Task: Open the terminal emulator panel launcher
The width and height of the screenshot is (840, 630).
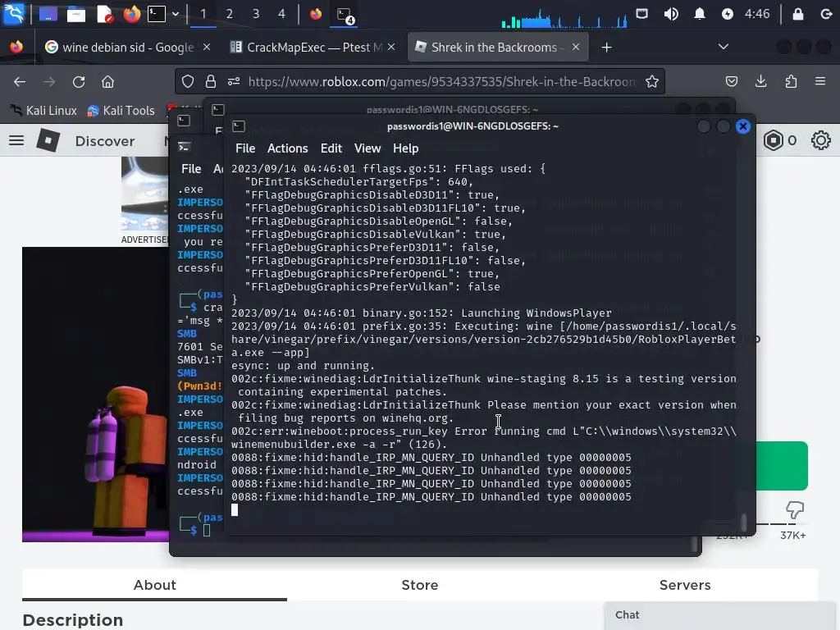Action: coord(157,14)
